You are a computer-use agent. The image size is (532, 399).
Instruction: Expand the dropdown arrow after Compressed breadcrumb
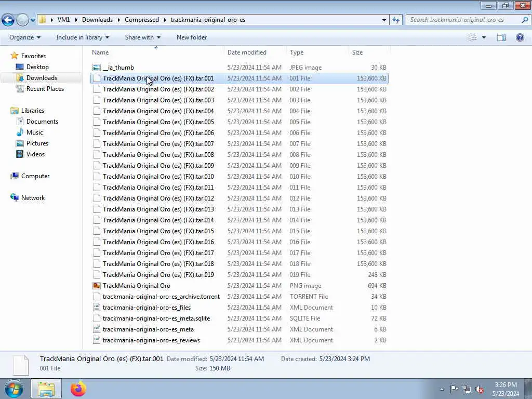pos(165,20)
